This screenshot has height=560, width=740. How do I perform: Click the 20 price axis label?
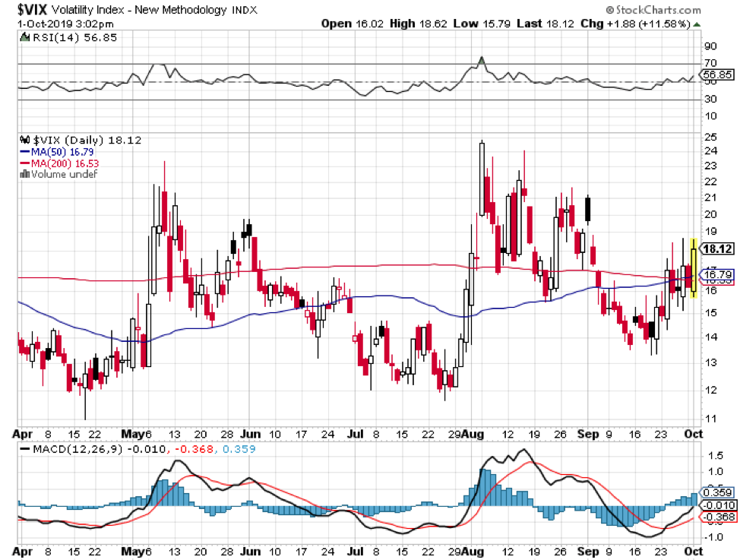(x=710, y=214)
